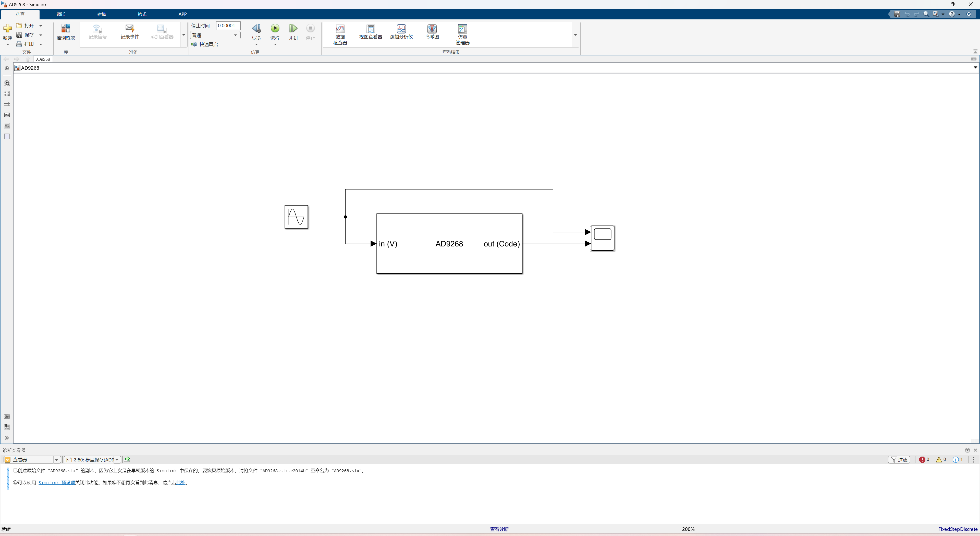Select the Sine Wave source block
Viewport: 980px width, 536px height.
point(296,217)
